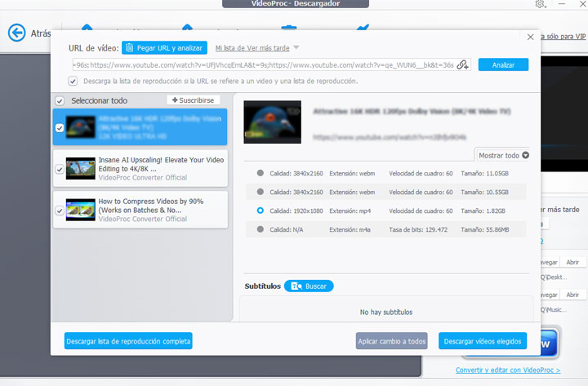Image resolution: width=588 pixels, height=386 pixels.
Task: Toggle Seleccionar todo checkbox
Action: pos(60,101)
